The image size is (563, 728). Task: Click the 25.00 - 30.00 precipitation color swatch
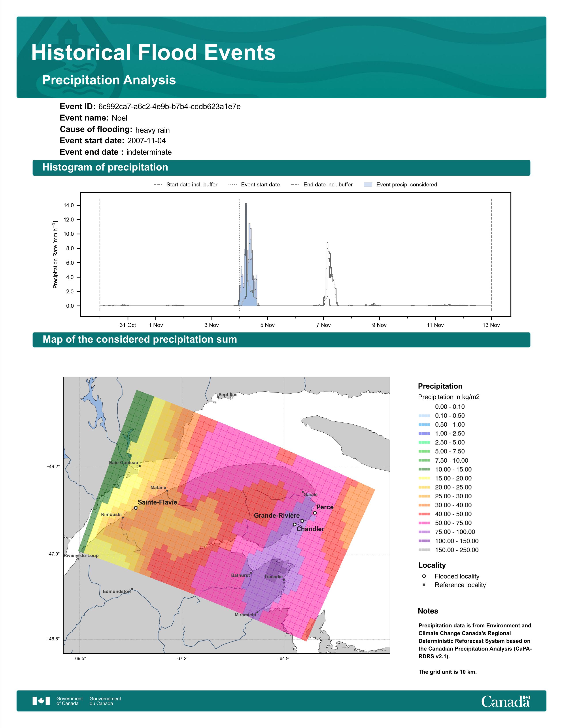tap(424, 496)
